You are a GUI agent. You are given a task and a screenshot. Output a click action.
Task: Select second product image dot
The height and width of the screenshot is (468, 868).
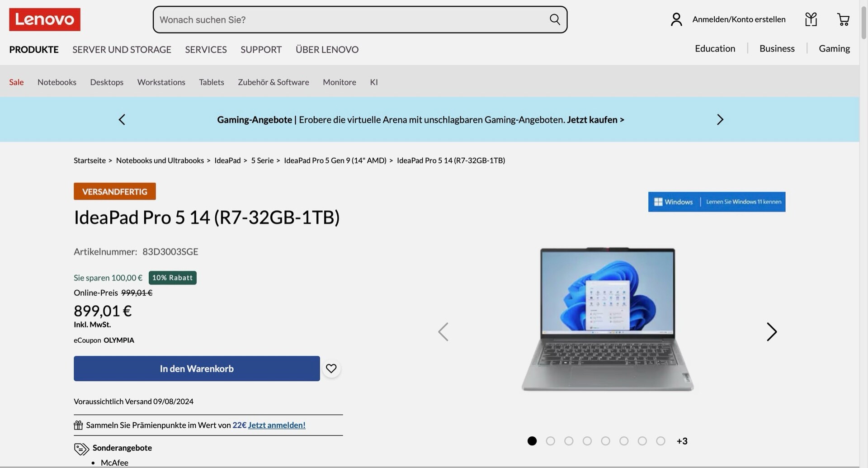pyautogui.click(x=550, y=441)
